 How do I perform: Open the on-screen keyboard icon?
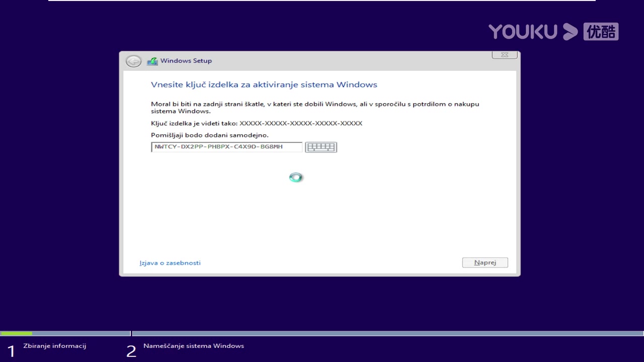(x=321, y=147)
